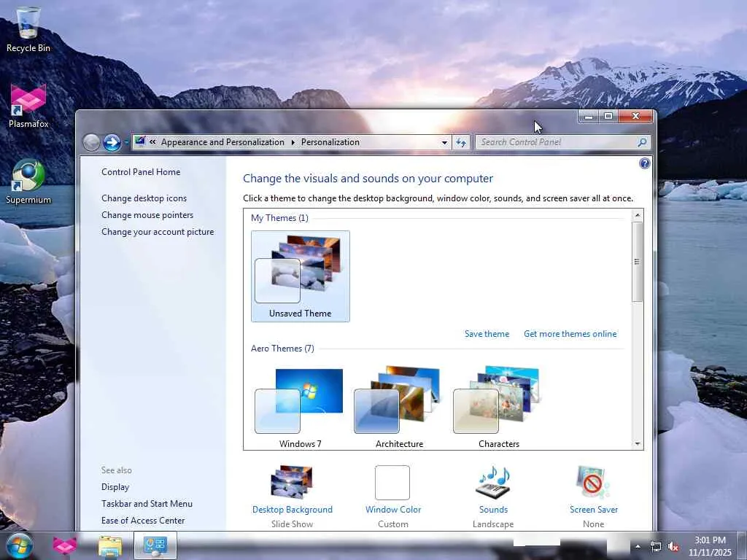Click Get more themes online
The height and width of the screenshot is (560, 747).
tap(570, 334)
